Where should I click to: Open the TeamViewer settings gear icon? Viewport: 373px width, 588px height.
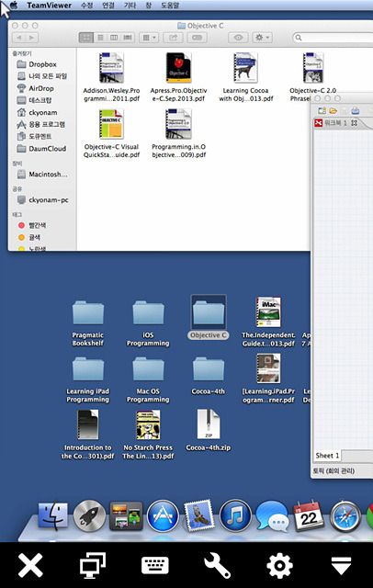(279, 566)
